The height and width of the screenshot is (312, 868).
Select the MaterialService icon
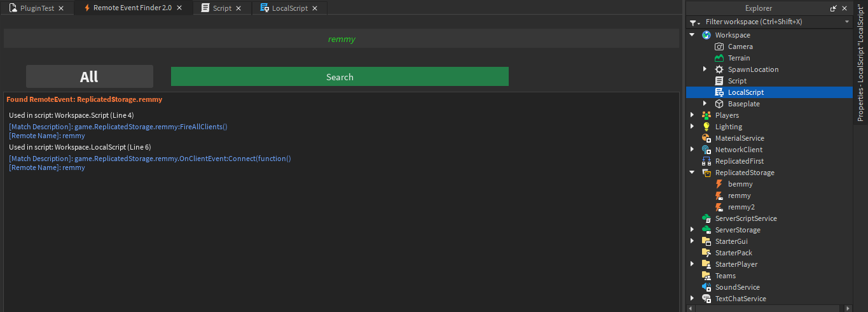706,138
